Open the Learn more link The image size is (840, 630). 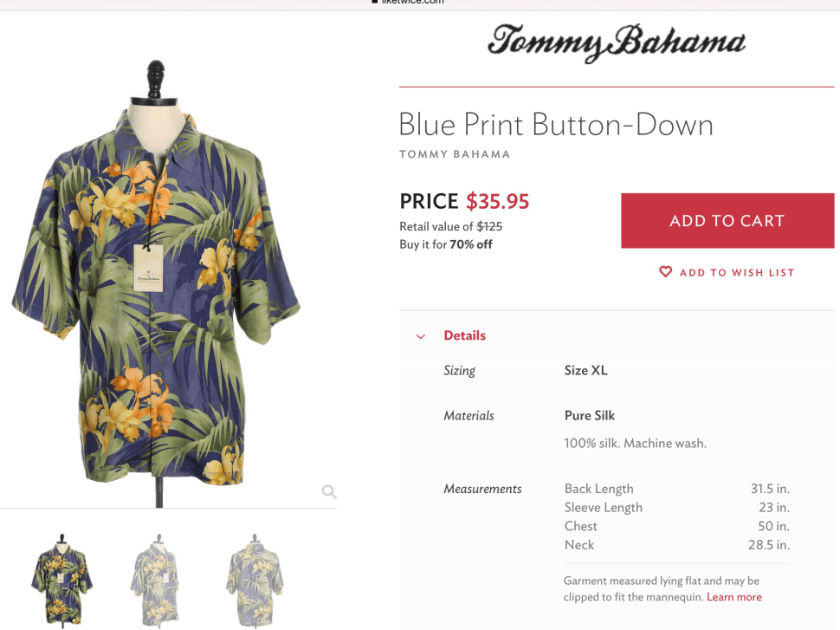pyautogui.click(x=733, y=597)
